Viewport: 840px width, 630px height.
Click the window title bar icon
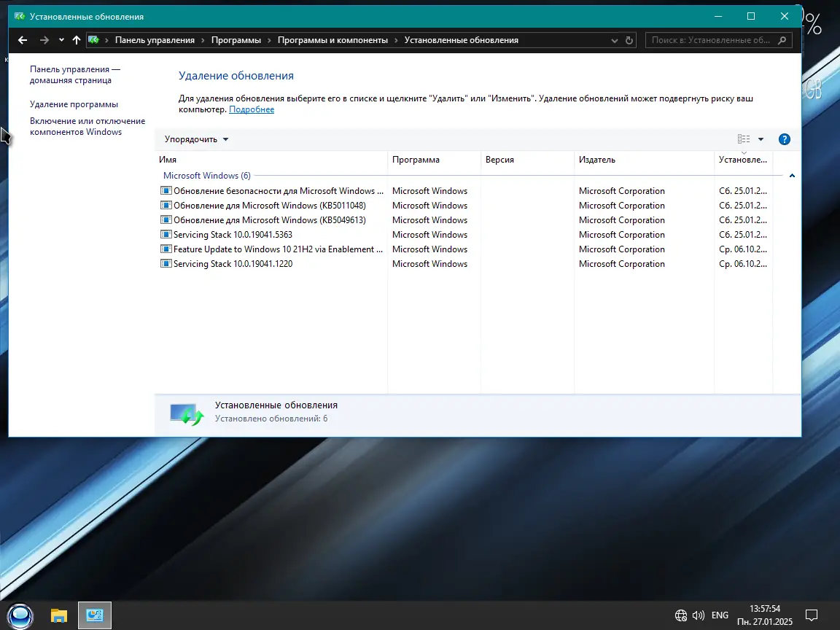click(x=20, y=17)
